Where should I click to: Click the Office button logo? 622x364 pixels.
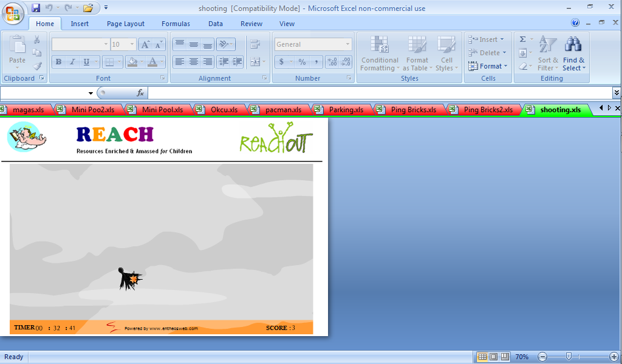click(x=13, y=13)
